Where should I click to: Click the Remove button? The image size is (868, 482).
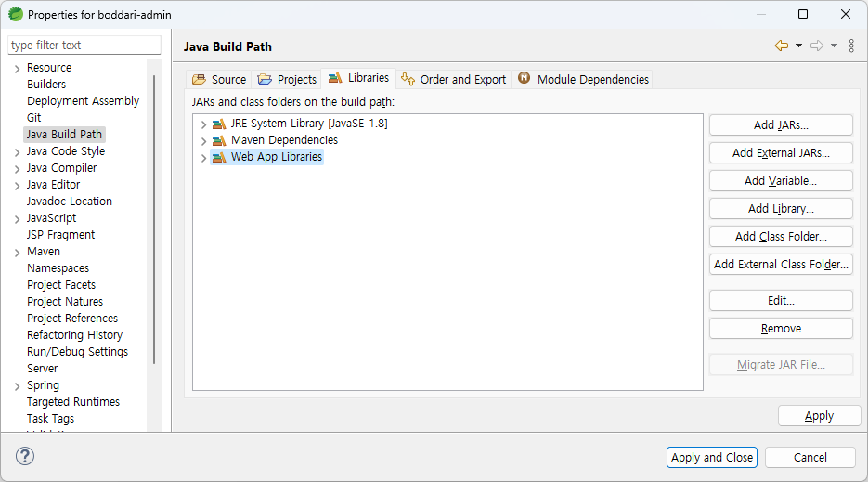[781, 329]
